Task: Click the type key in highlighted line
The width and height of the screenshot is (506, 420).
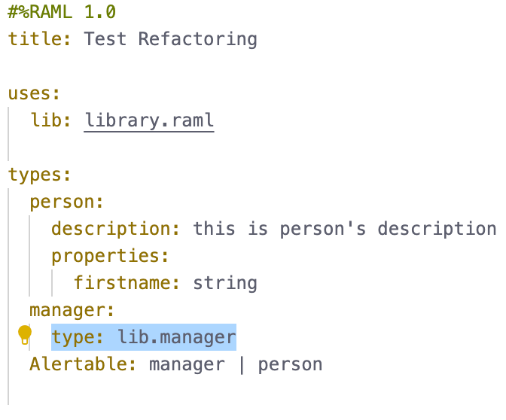Action: click(76, 337)
